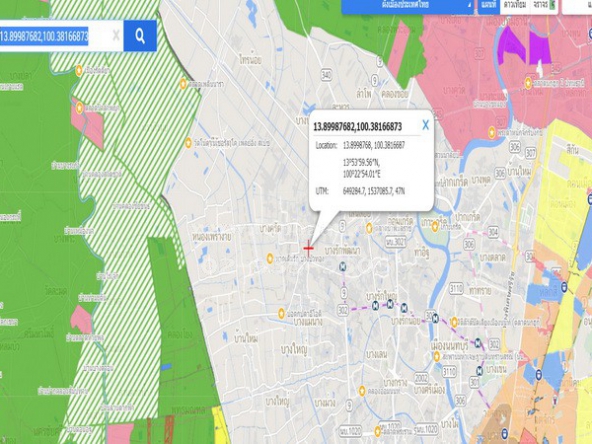Clear the coordinate search with the X
The image size is (592, 444).
(116, 36)
